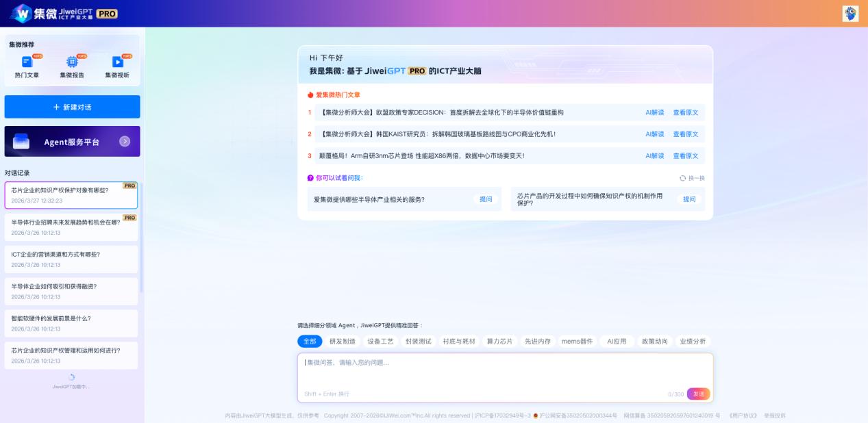Open 集微视听 video icon
This screenshot has height=423, width=868.
pos(117,62)
